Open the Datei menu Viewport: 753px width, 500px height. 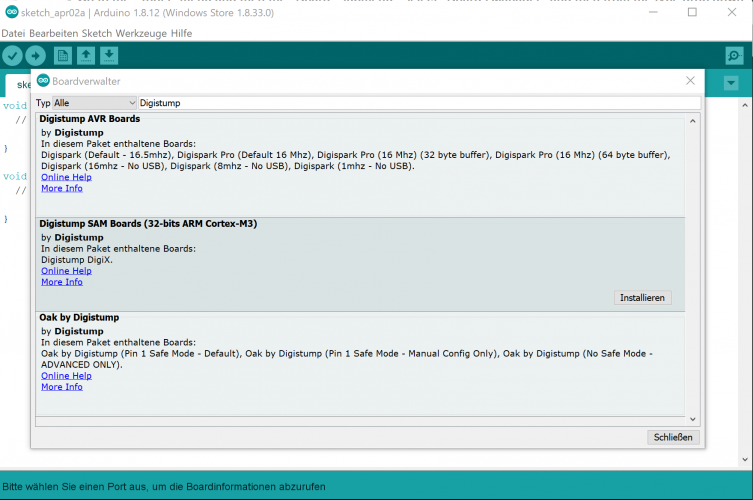(x=13, y=33)
